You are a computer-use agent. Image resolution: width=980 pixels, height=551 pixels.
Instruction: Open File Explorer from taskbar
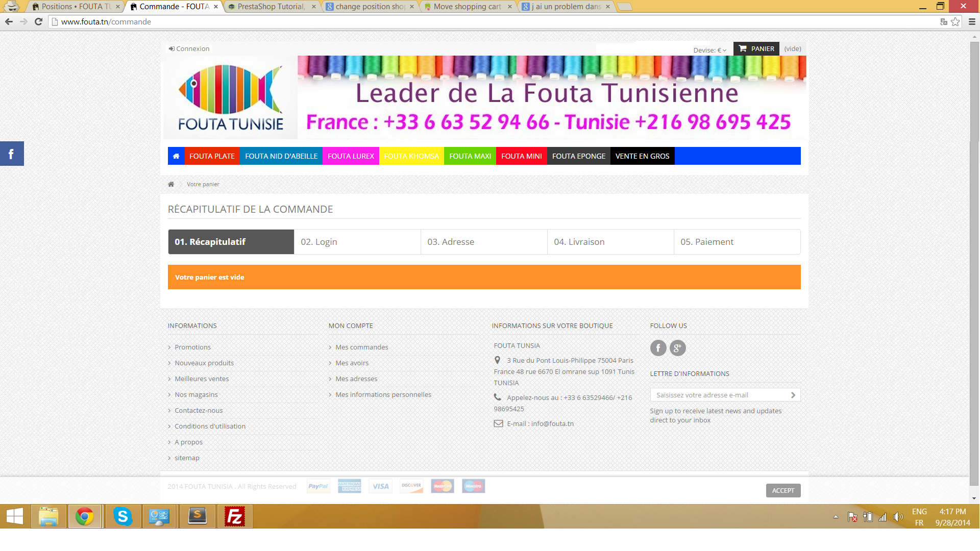point(49,516)
